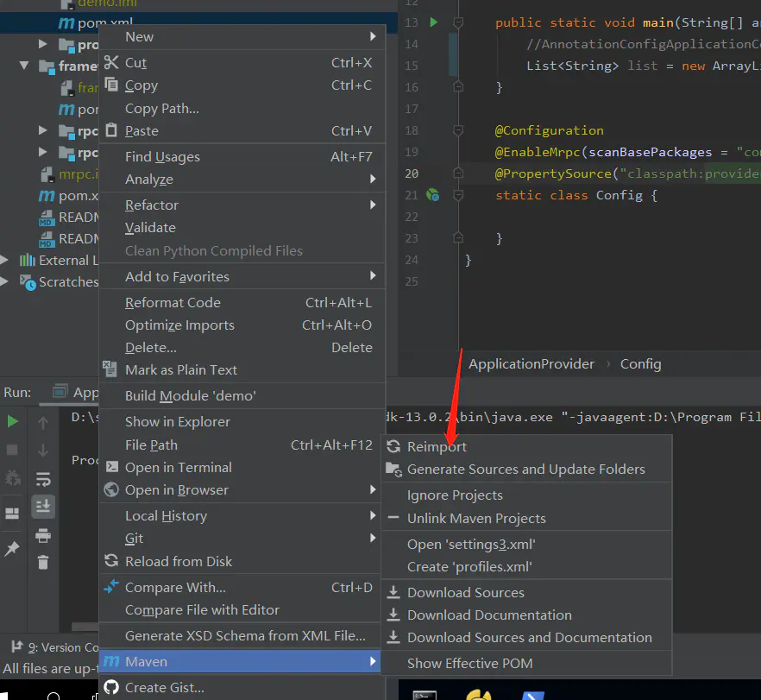This screenshot has height=700, width=761.
Task: Toggle scroll to end in Run console
Action: point(43,507)
